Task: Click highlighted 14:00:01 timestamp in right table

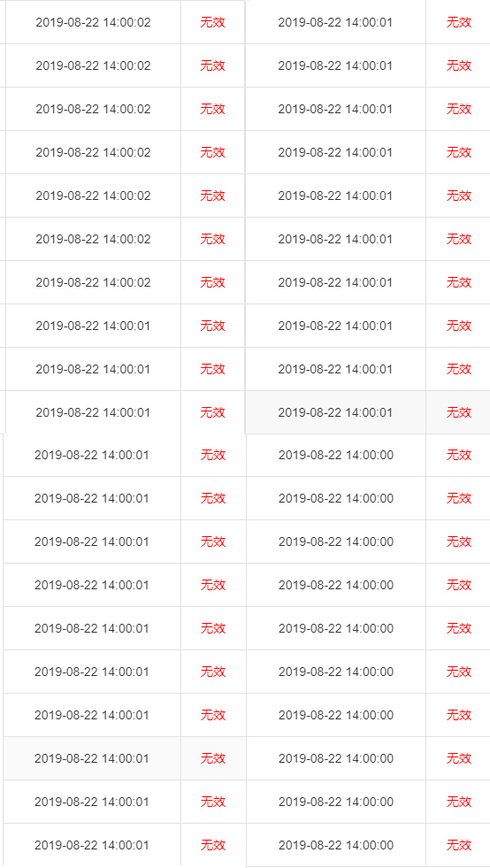Action: (x=335, y=412)
